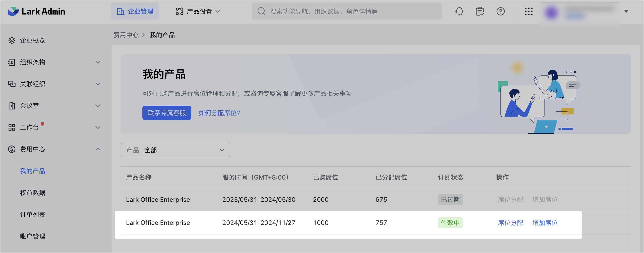Open customer support headset icon
This screenshot has height=253, width=644.
point(459,11)
